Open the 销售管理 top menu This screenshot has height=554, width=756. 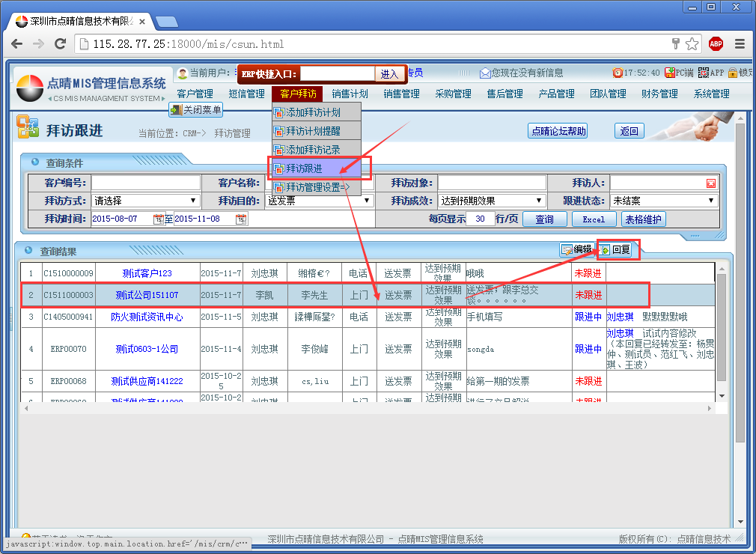pos(401,94)
